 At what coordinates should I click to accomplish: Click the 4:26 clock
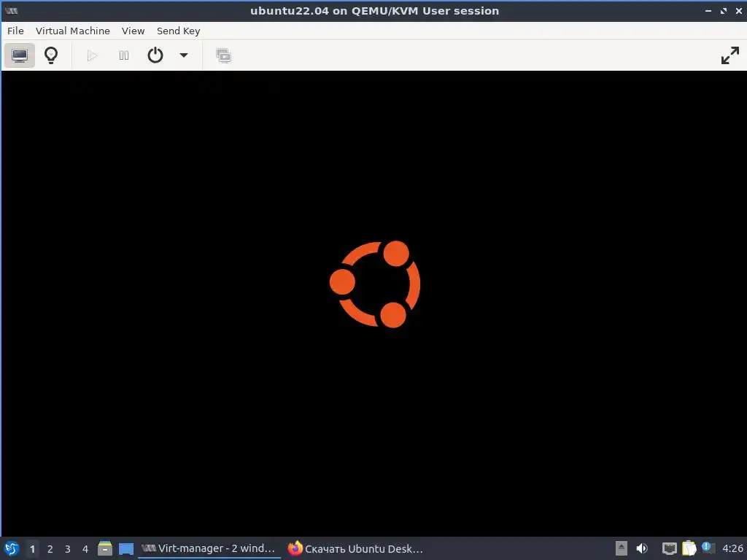point(732,548)
